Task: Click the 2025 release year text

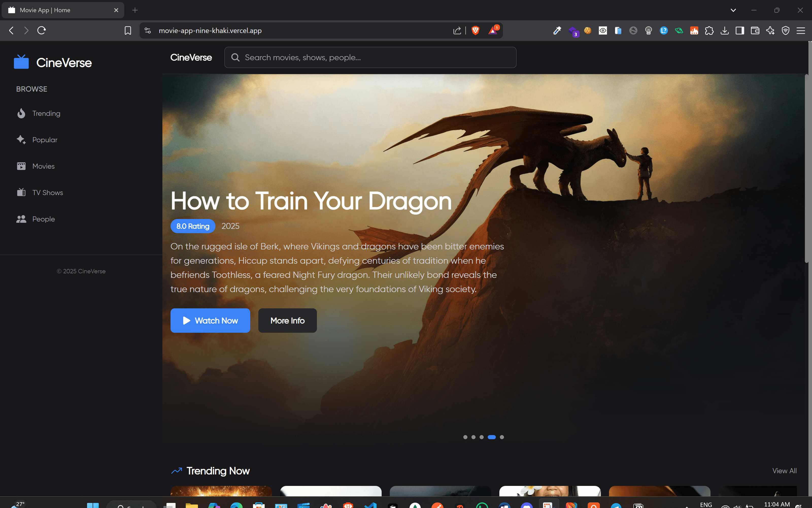Action: [230, 226]
